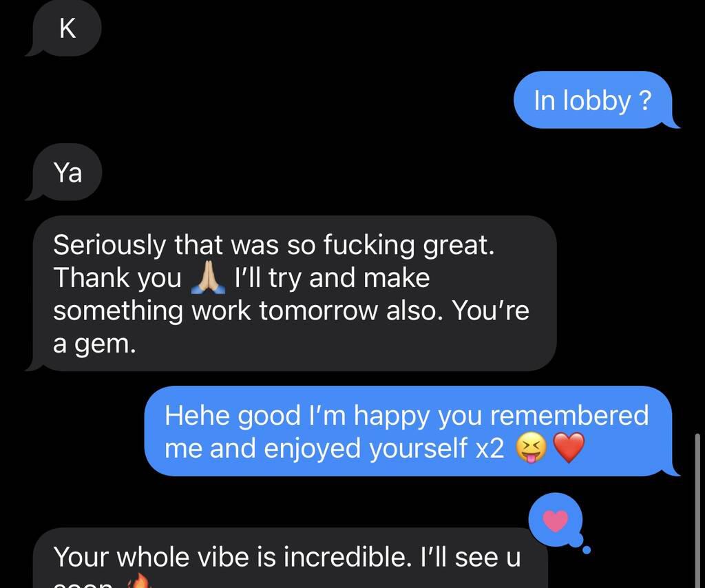Click the word "Seriously" in gray message

point(109,245)
